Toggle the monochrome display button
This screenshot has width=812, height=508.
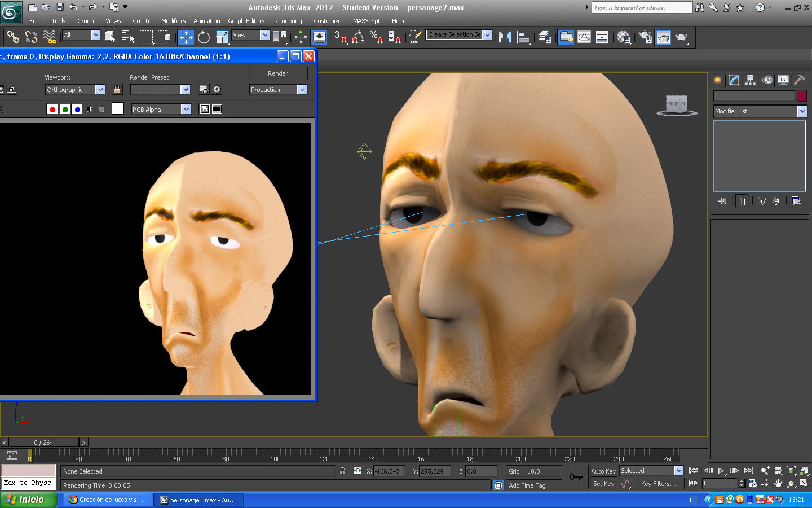101,110
